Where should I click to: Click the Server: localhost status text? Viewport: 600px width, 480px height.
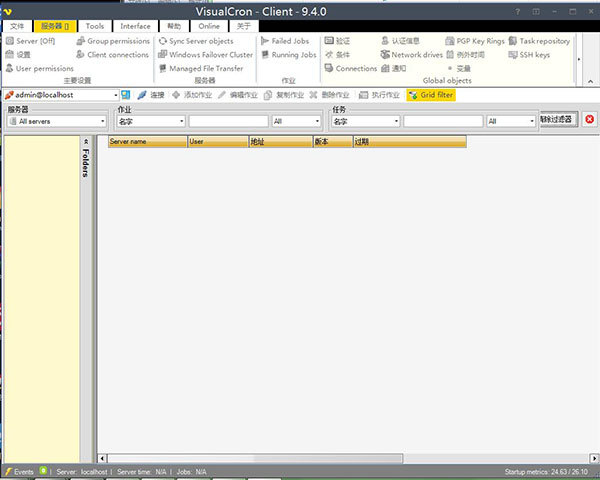coord(82,472)
